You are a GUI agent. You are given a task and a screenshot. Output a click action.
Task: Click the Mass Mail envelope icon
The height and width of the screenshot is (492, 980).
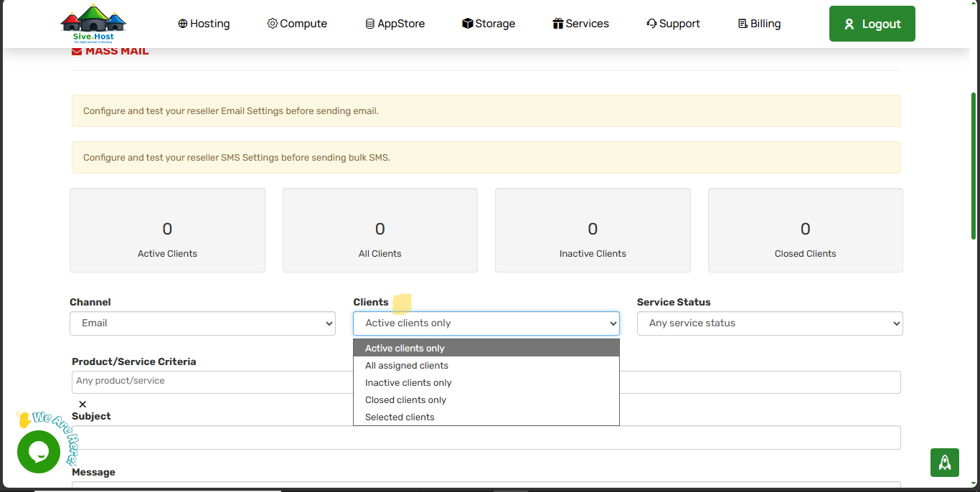click(x=77, y=51)
